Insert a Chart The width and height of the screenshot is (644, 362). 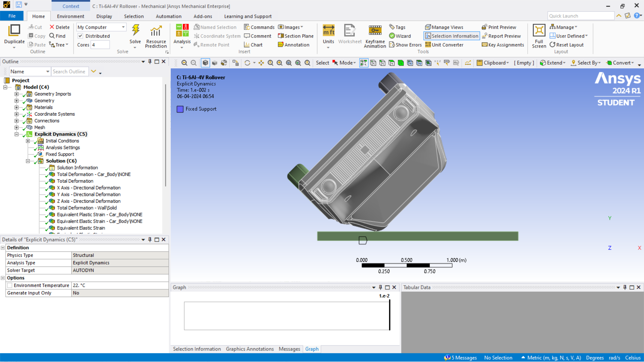[253, 45]
